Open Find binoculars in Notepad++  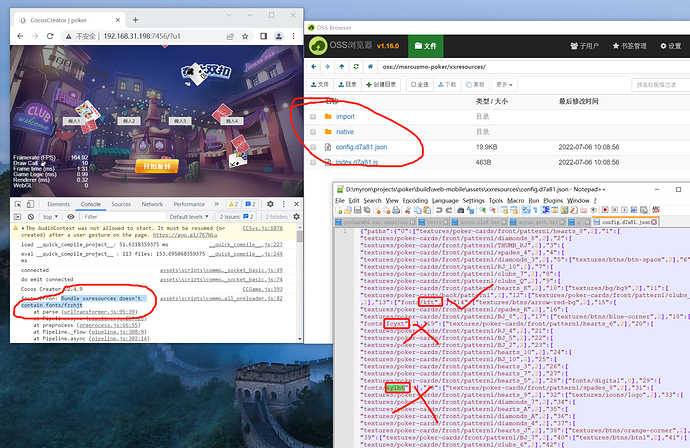(x=461, y=210)
